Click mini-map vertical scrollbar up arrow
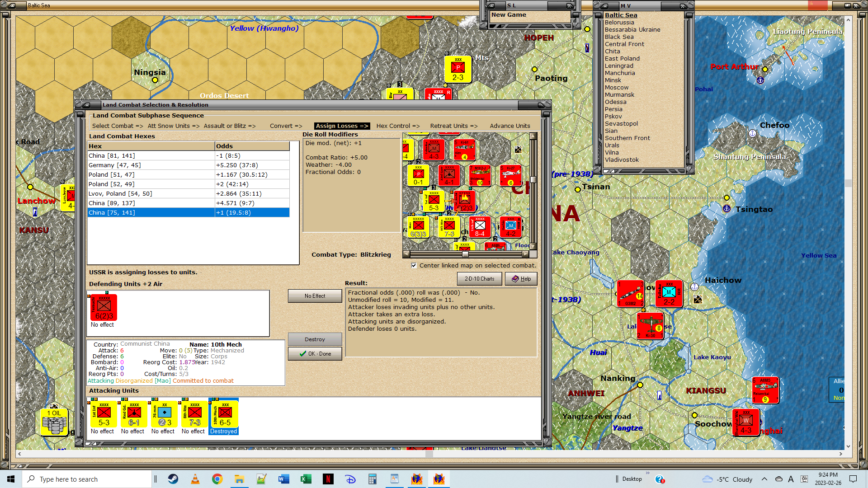The height and width of the screenshot is (488, 868). coord(533,136)
